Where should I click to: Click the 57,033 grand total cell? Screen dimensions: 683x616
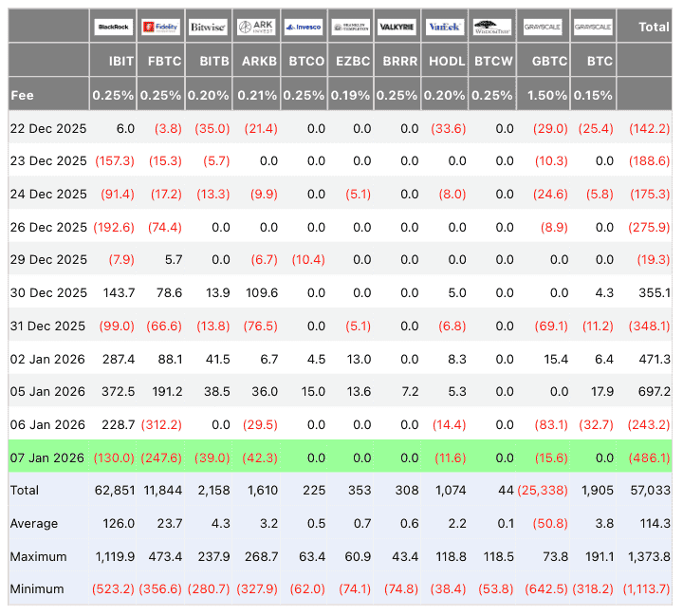[650, 490]
